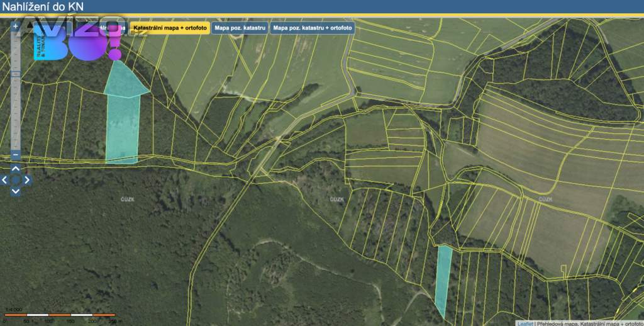Select the small highlighted parcel at bottom
This screenshot has height=326, width=644.
click(443, 277)
